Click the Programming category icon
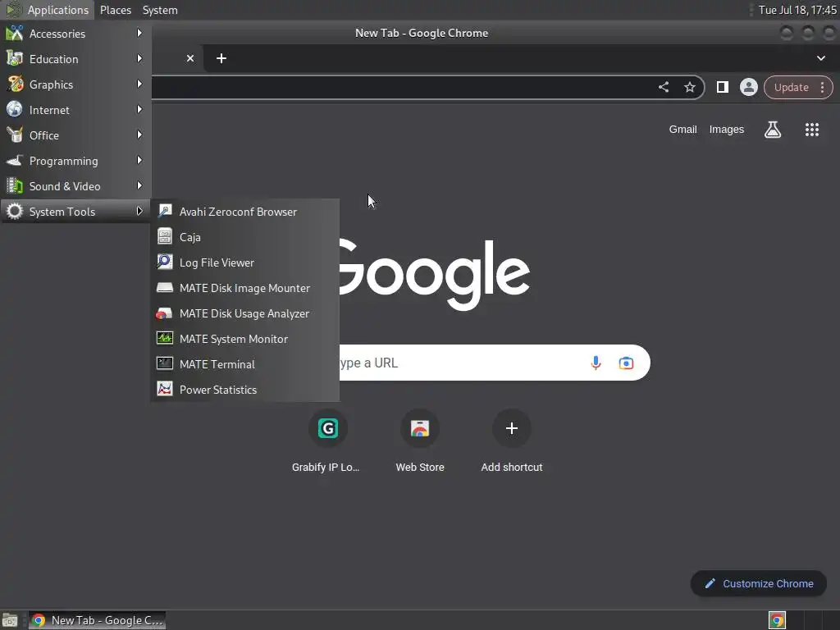 point(15,161)
